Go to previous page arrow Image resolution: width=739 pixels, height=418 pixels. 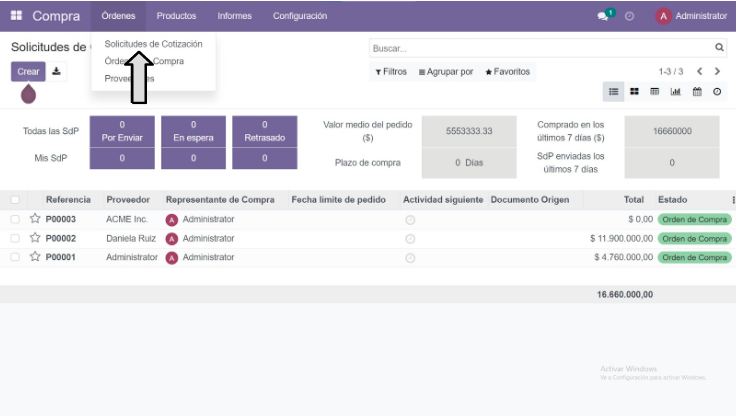[x=699, y=71]
